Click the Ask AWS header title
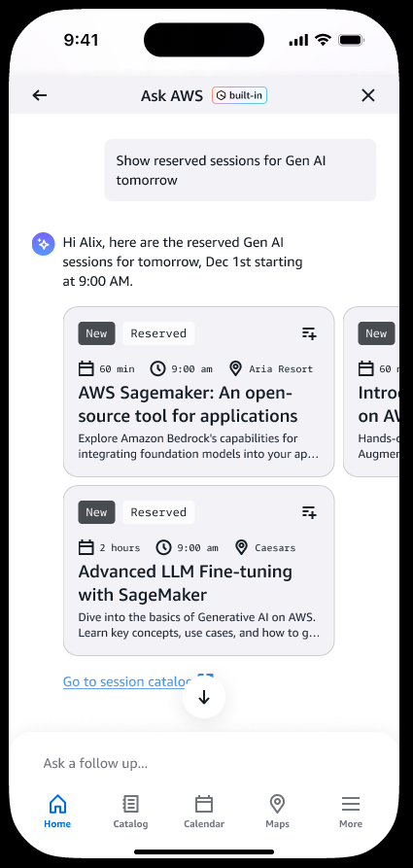The height and width of the screenshot is (868, 413). click(x=172, y=95)
